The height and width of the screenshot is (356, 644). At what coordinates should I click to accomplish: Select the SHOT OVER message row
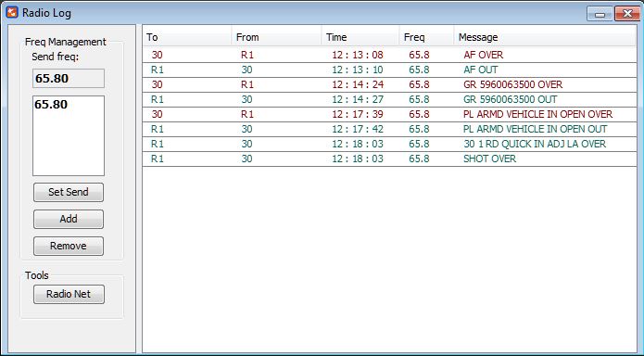point(389,159)
